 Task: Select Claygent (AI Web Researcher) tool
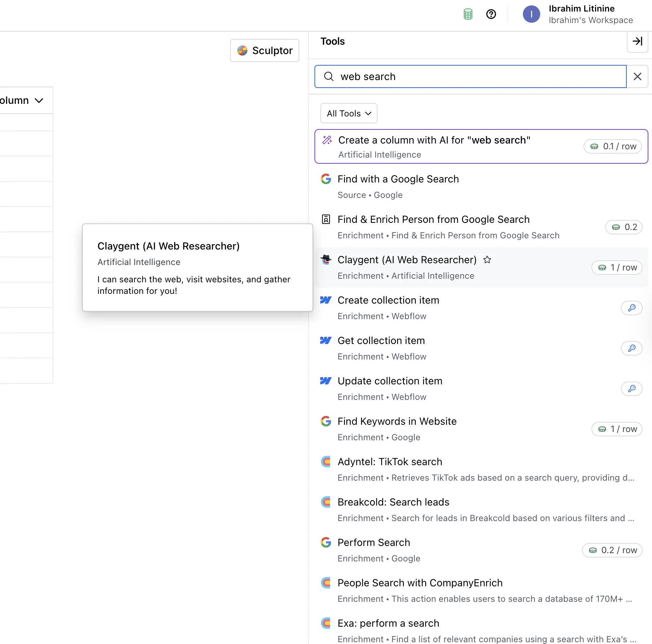(x=481, y=268)
